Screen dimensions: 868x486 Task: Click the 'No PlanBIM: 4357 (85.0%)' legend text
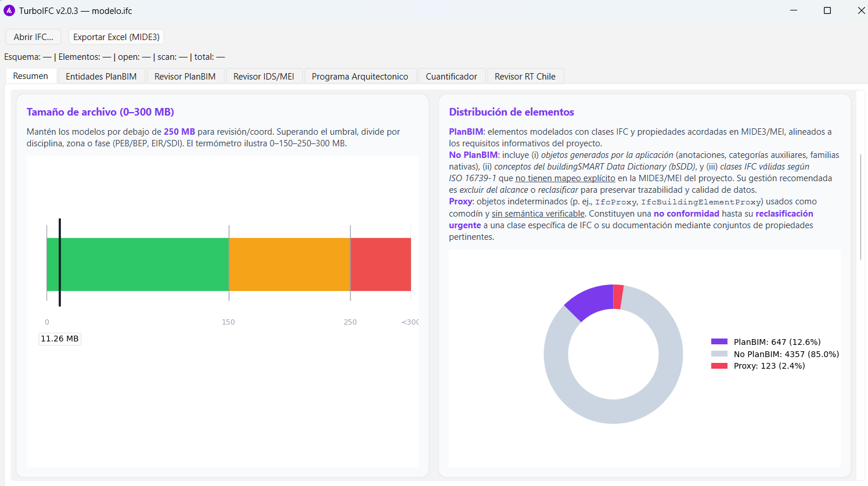tap(787, 354)
